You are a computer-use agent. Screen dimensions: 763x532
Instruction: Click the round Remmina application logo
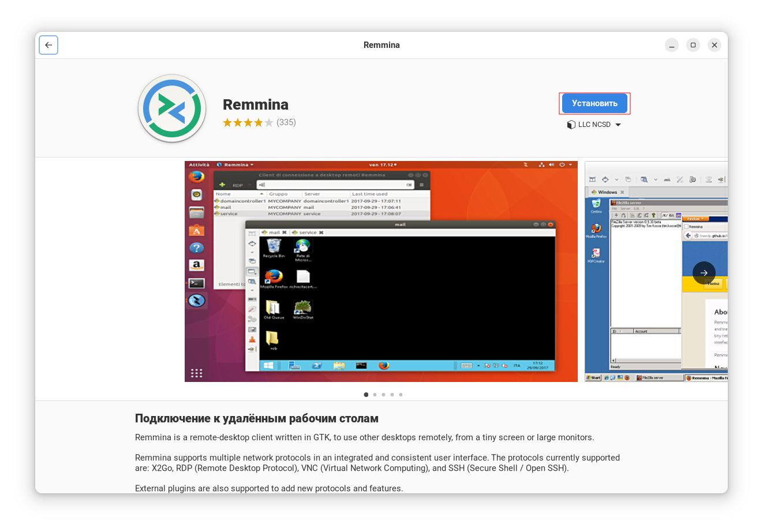[172, 108]
